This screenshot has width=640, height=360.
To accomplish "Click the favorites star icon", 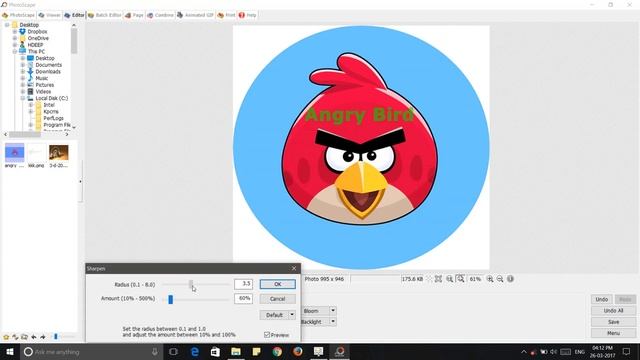I will pos(6,337).
